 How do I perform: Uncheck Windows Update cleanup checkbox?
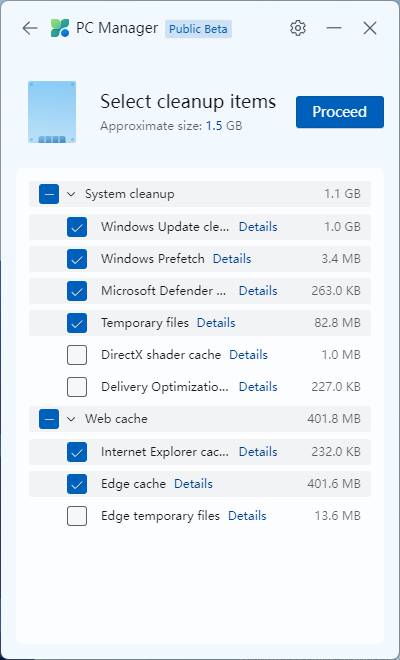[x=77, y=227]
